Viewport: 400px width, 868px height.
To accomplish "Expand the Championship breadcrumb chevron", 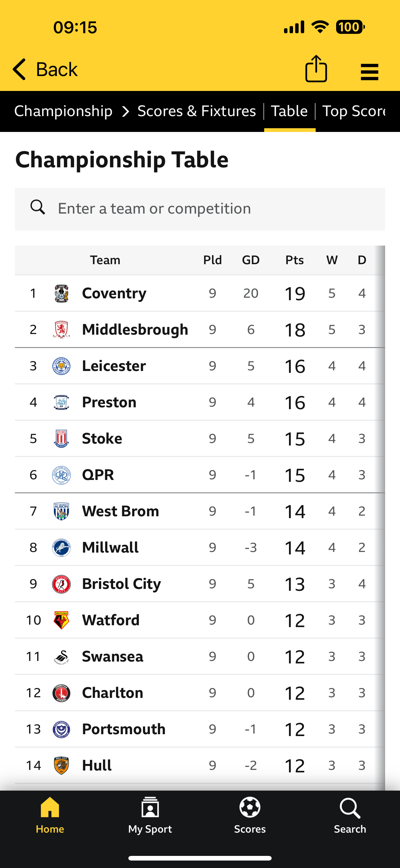I will click(x=126, y=111).
